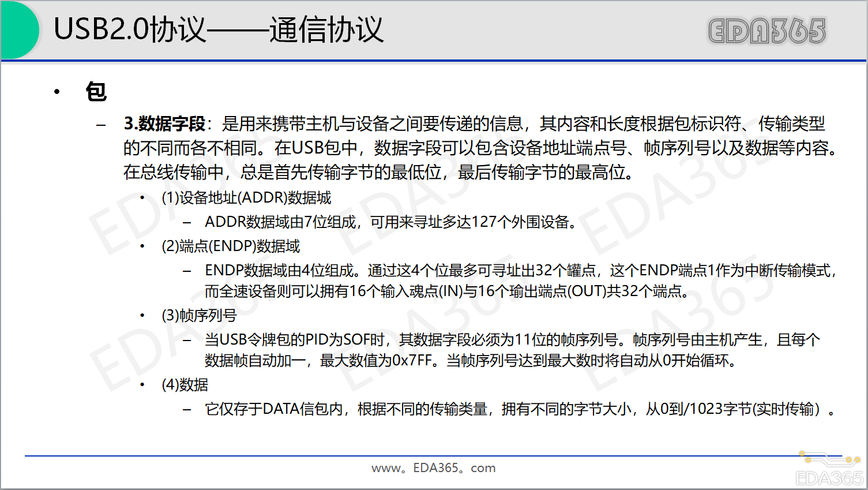Click the bold heading "包"
This screenshot has width=868, height=490.
pyautogui.click(x=96, y=92)
